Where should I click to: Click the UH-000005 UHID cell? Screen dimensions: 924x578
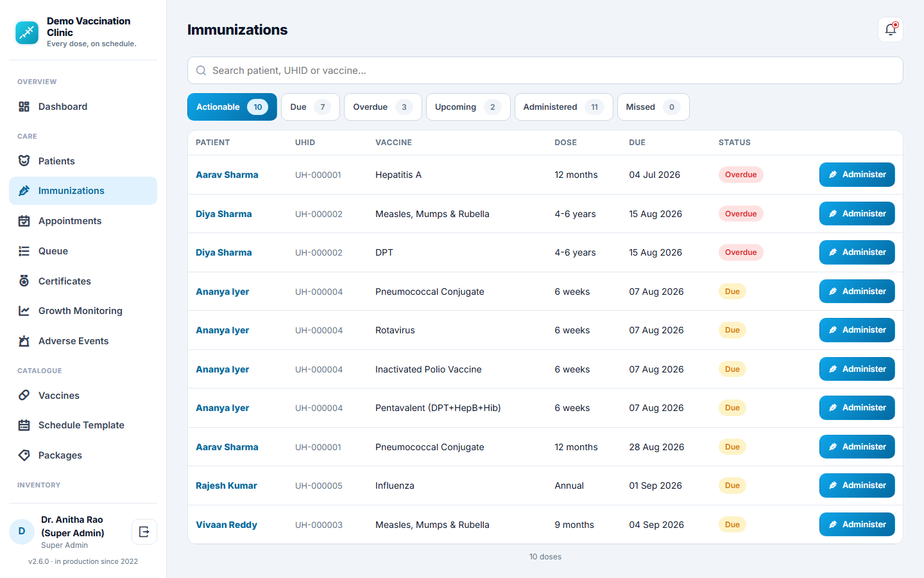coord(319,486)
